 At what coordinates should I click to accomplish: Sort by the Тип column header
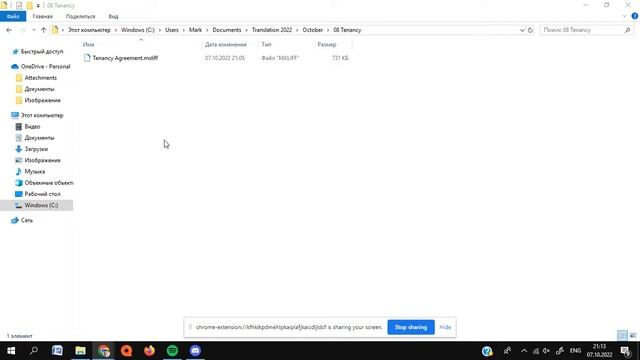[x=286, y=44]
